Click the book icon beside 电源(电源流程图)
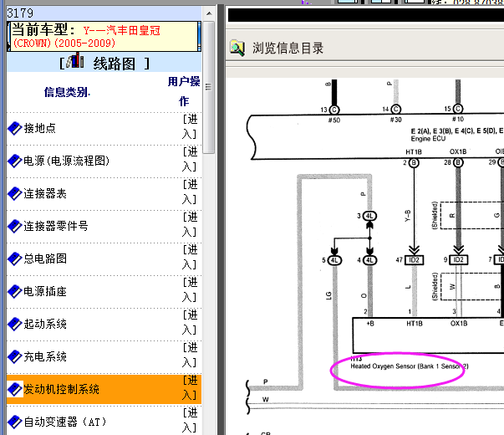Viewport: 504px width, 435px height. [x=14, y=161]
